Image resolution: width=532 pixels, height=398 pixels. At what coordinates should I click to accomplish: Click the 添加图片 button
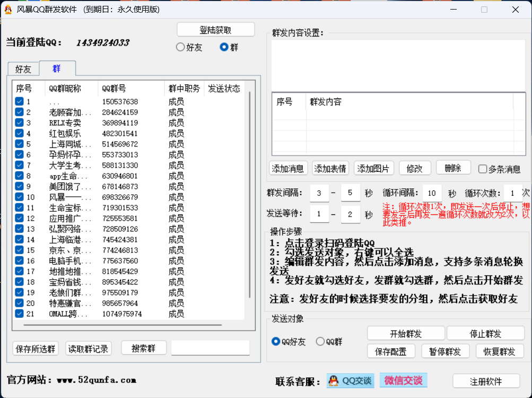[373, 169]
